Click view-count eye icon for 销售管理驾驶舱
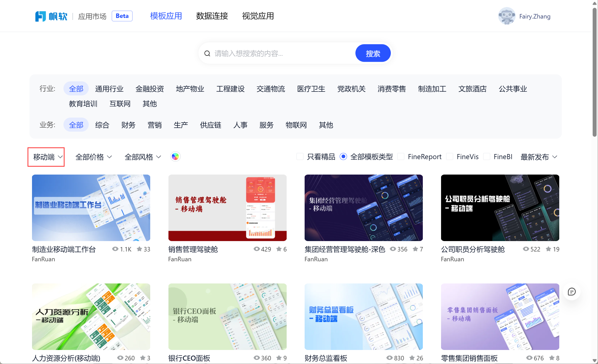This screenshot has width=598, height=364. [257, 249]
